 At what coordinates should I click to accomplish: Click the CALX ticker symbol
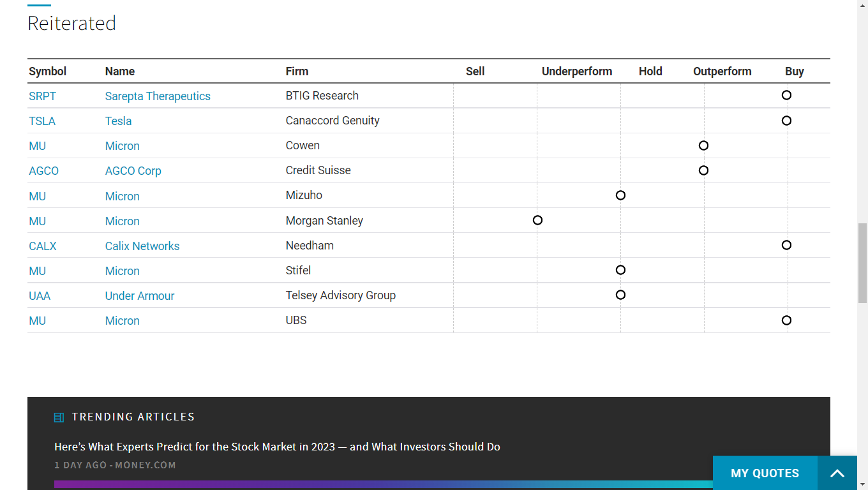pyautogui.click(x=43, y=246)
